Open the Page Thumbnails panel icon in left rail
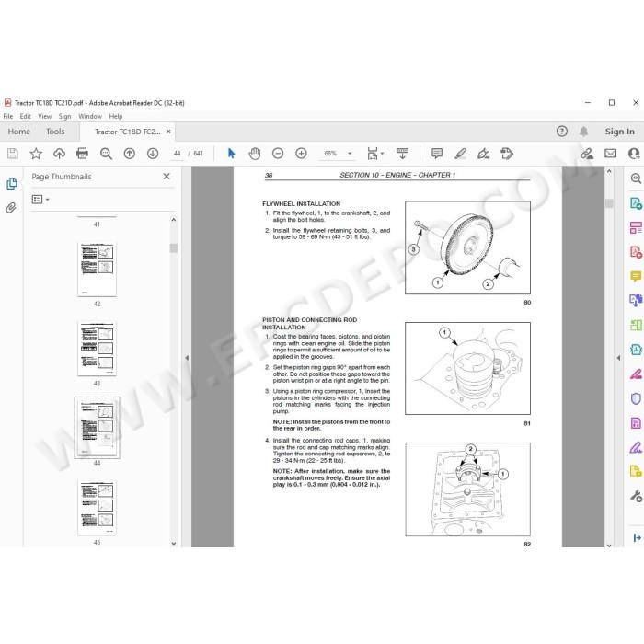The width and height of the screenshot is (644, 644). [11, 184]
